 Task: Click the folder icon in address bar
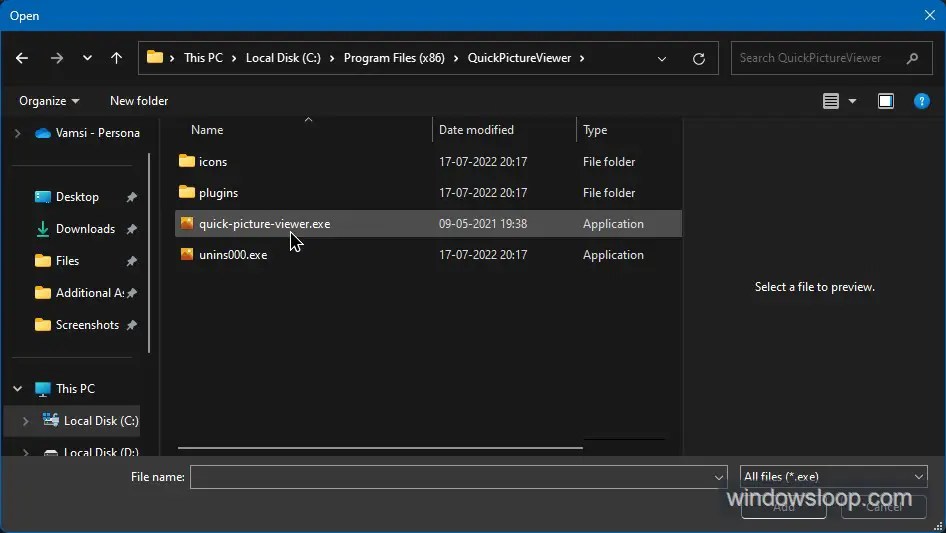155,57
